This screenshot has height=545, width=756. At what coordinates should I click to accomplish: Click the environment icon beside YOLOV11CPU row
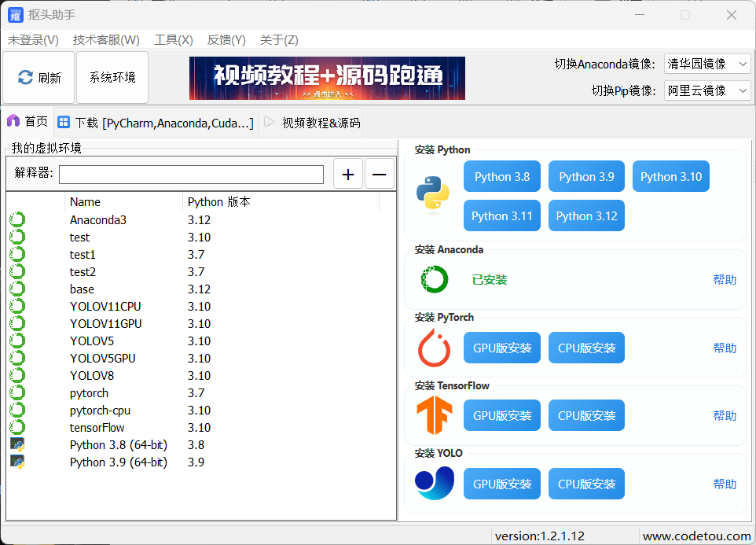click(x=17, y=306)
